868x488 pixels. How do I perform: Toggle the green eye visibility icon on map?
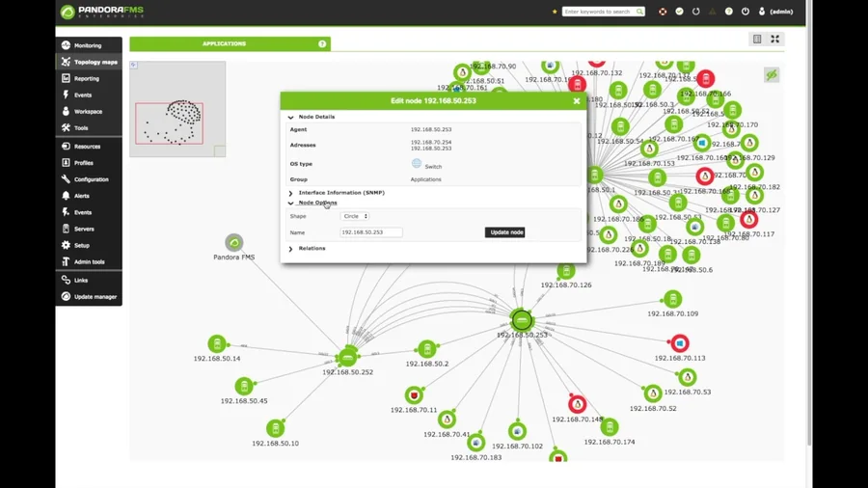[x=772, y=74]
